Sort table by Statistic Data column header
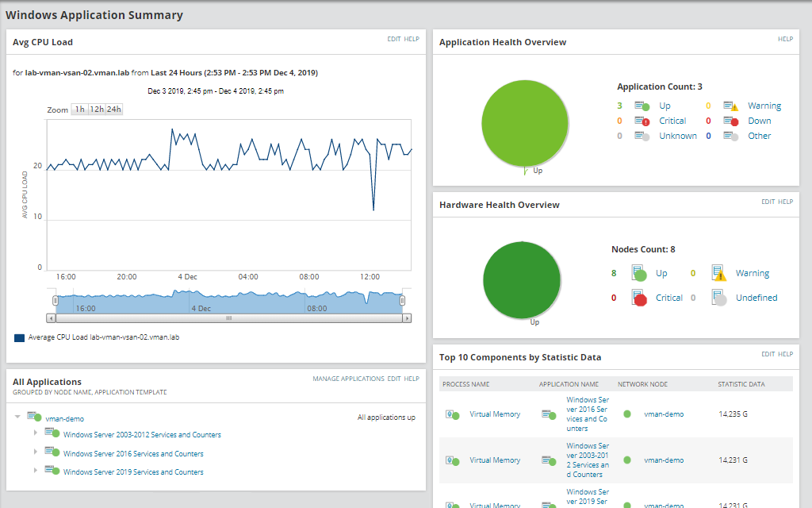 741,384
